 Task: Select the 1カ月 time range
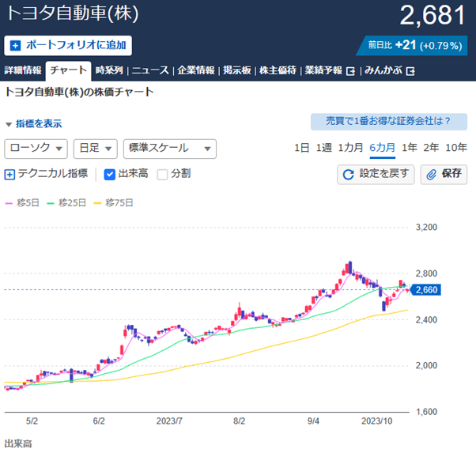[350, 148]
